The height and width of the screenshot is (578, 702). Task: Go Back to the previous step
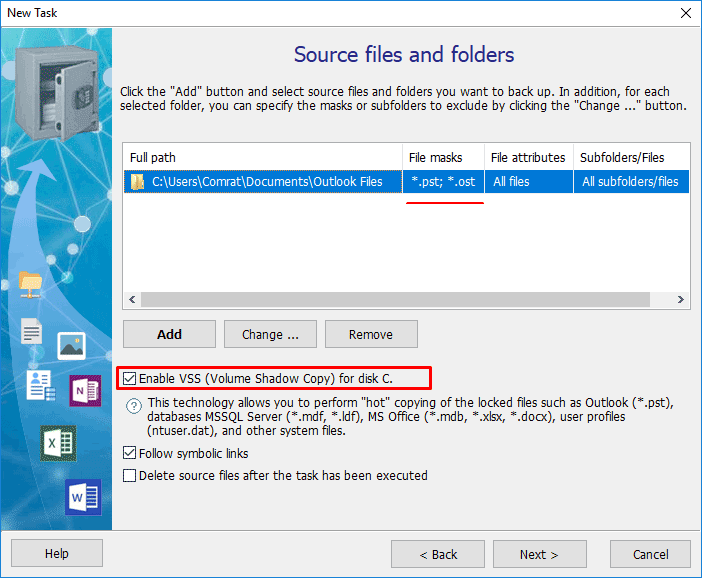coord(438,554)
